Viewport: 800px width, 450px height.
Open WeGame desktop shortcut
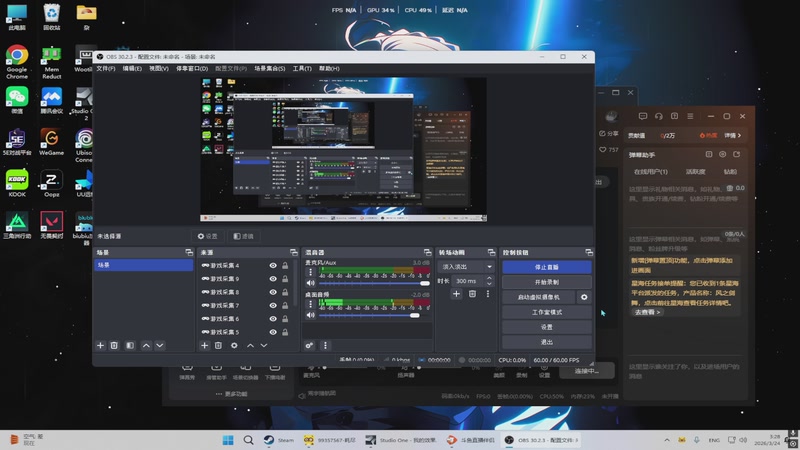[x=52, y=142]
